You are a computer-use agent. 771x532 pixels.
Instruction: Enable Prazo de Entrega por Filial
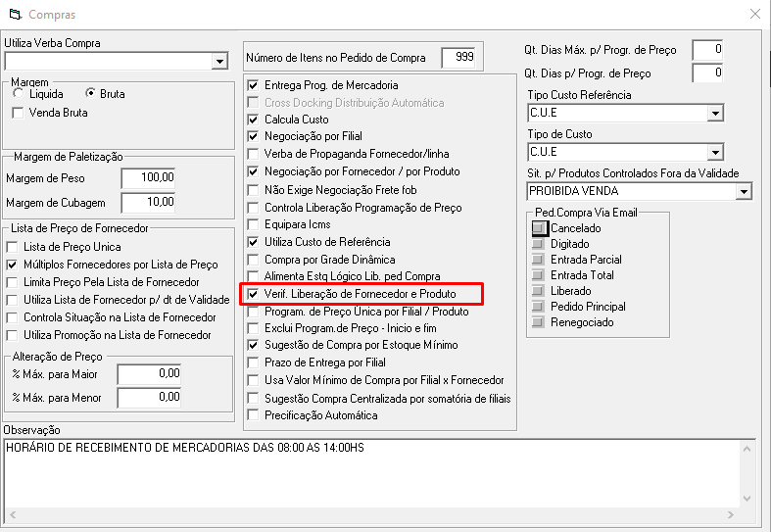click(253, 363)
